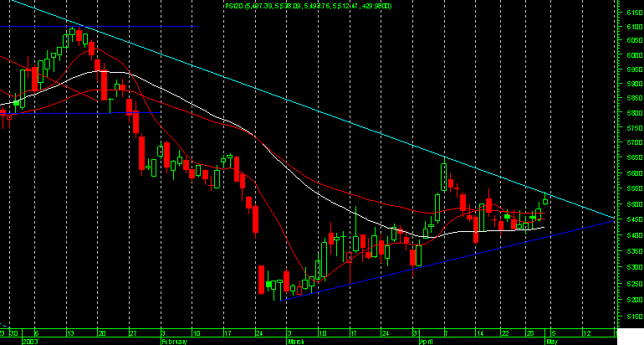
Task: Click the February month label
Action: 174,342
